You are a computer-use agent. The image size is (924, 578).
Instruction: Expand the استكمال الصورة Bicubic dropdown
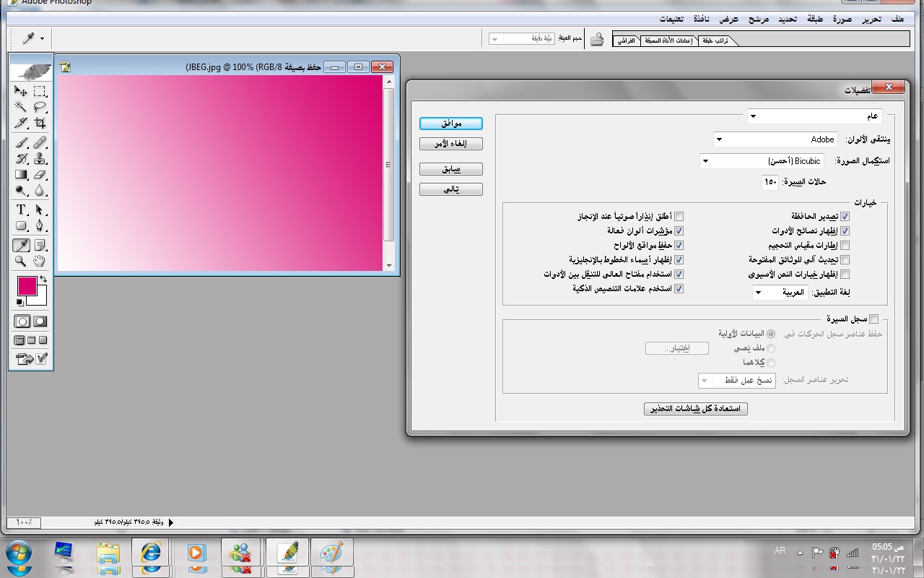pos(762,161)
